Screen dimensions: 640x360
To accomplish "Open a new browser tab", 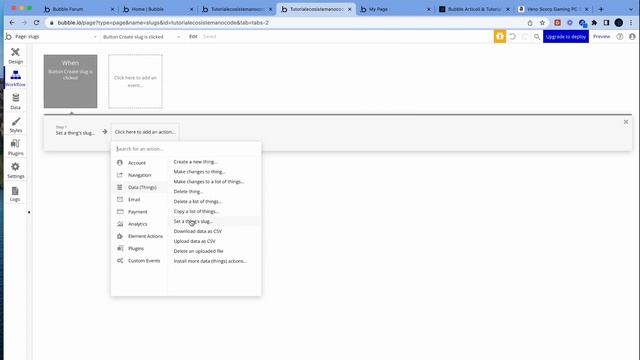I will (601, 9).
